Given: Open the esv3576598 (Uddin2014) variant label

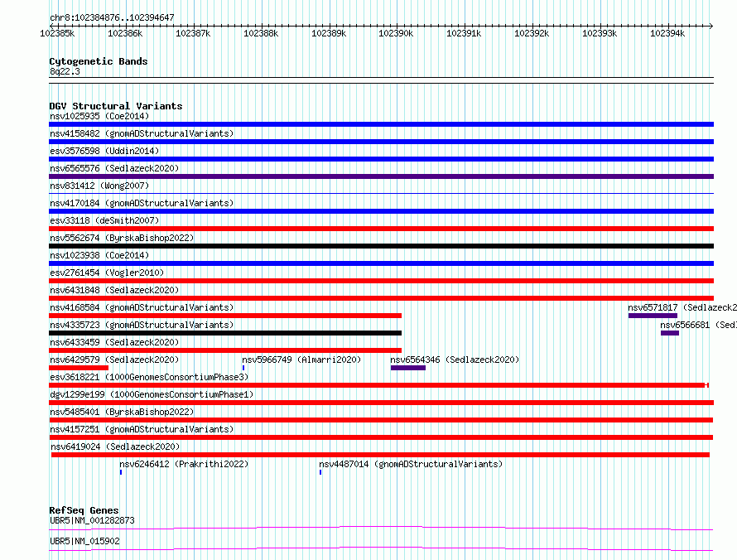Looking at the screenshot, I should (104, 151).
